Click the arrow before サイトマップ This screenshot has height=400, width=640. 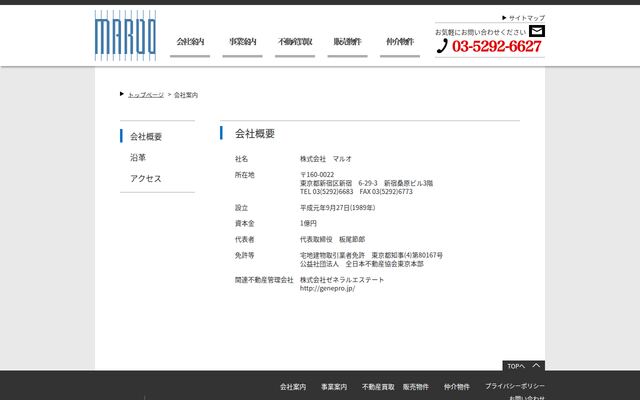(504, 18)
